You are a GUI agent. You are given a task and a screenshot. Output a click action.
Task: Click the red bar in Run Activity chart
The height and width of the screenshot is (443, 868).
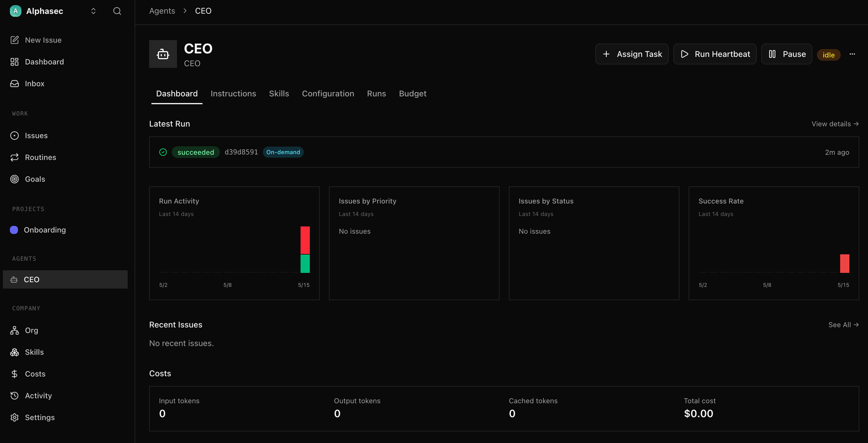(305, 240)
